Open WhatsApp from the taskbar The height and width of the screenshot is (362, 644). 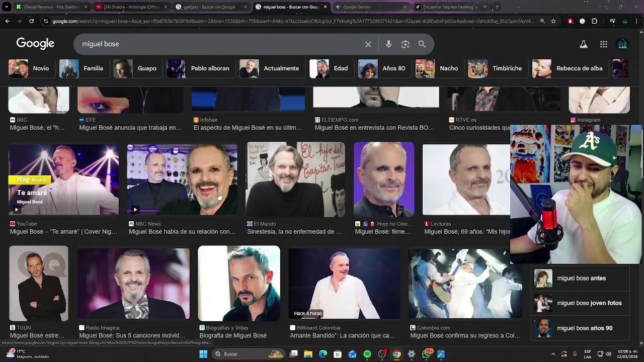427,354
